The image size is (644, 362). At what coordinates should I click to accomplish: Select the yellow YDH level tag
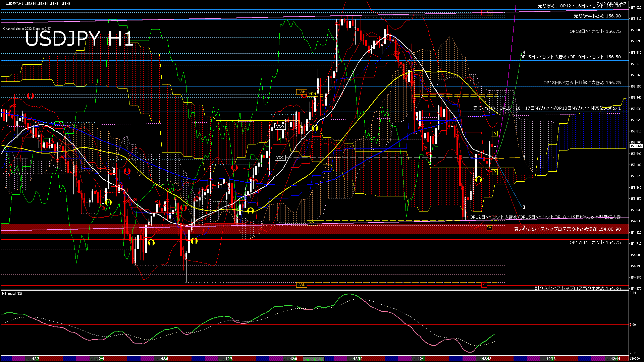tap(312, 94)
